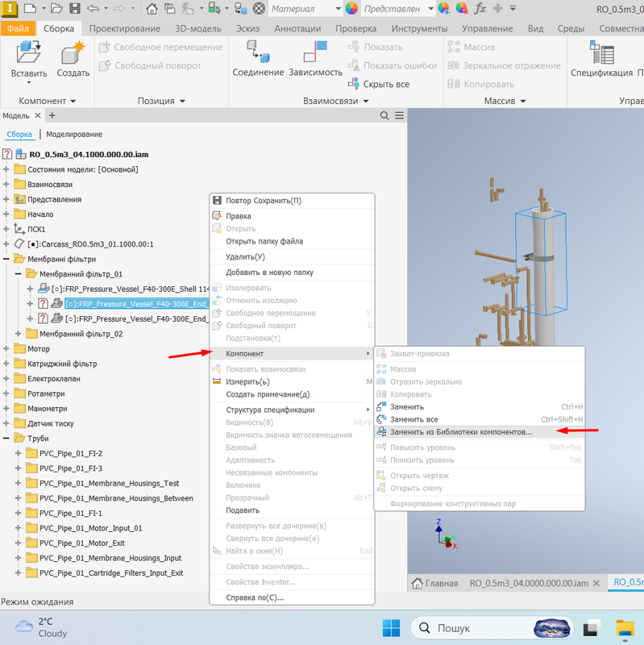Switch to RO_0.5m3_04.0000.000.00.iam document tab
Viewport: 644px width, 645px height.
point(529,583)
